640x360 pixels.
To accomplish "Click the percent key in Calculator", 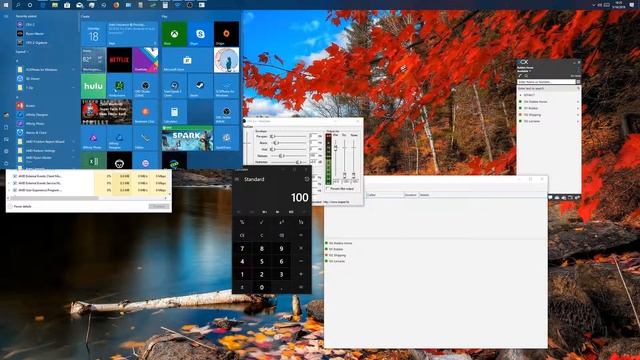I will (x=242, y=222).
